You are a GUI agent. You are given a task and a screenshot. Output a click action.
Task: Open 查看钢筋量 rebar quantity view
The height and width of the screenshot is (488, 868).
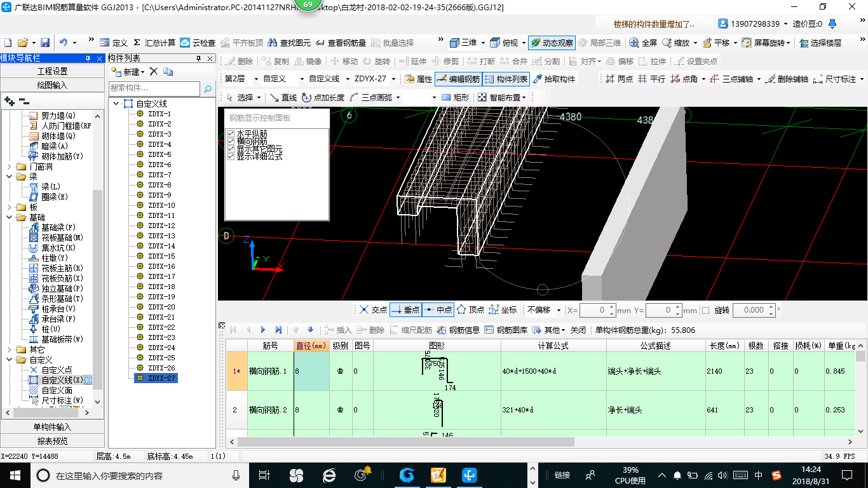341,43
